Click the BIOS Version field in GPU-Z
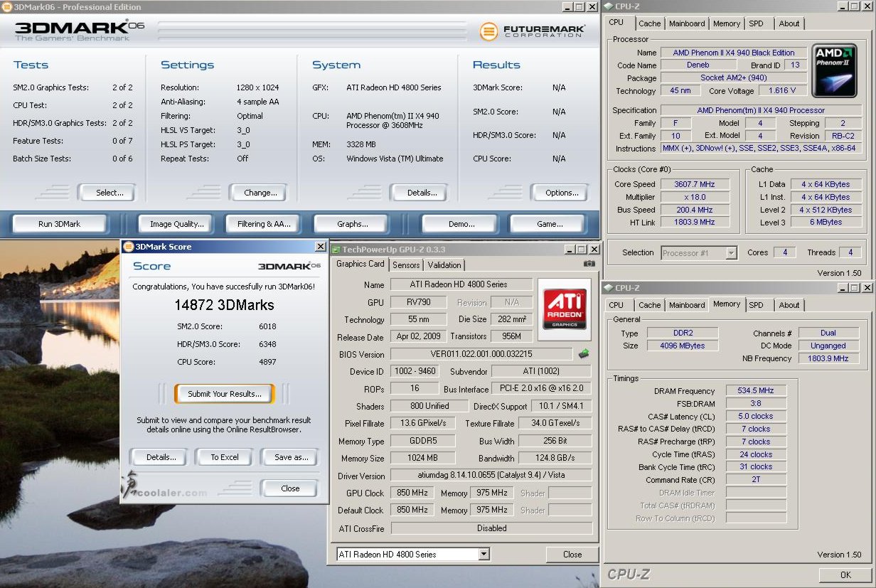 pos(481,354)
